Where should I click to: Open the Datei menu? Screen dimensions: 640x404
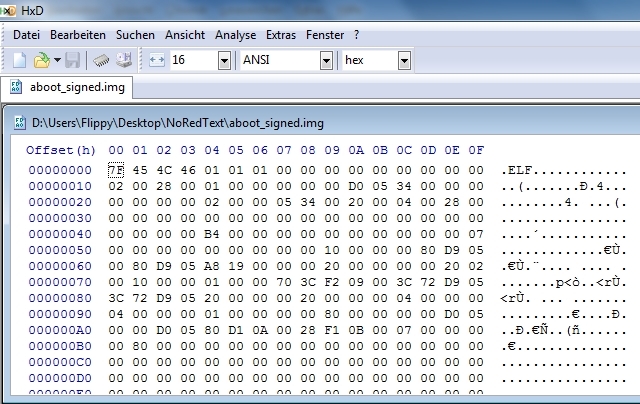pyautogui.click(x=26, y=34)
